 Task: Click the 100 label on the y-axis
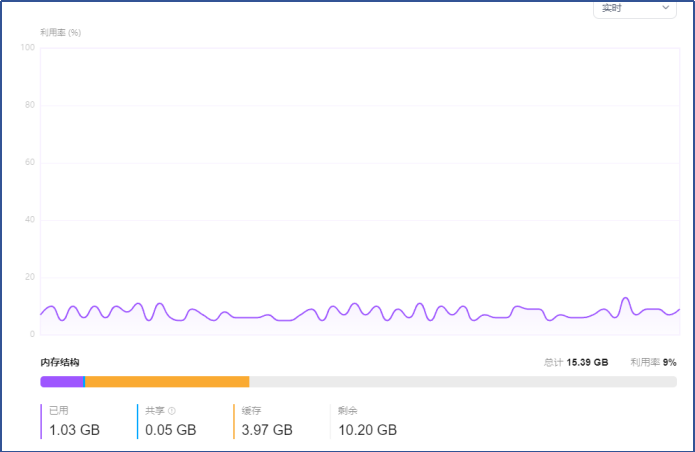point(27,47)
